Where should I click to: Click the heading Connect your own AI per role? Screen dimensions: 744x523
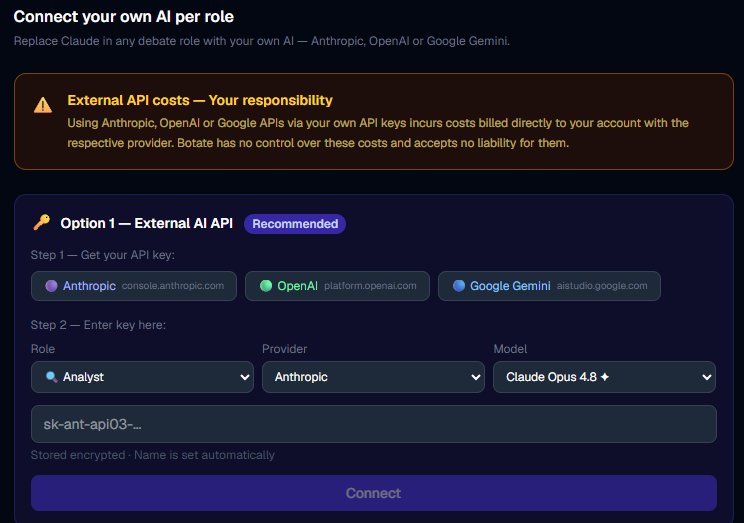click(124, 17)
